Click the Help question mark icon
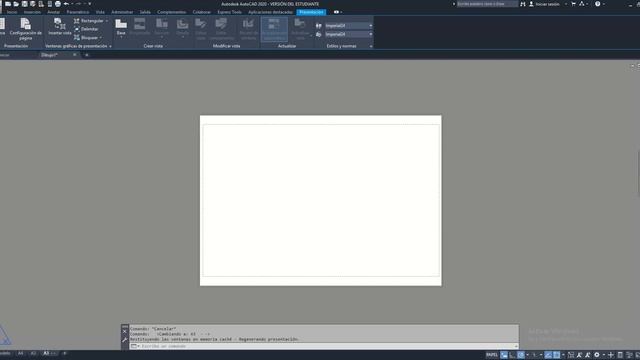 (x=598, y=4)
